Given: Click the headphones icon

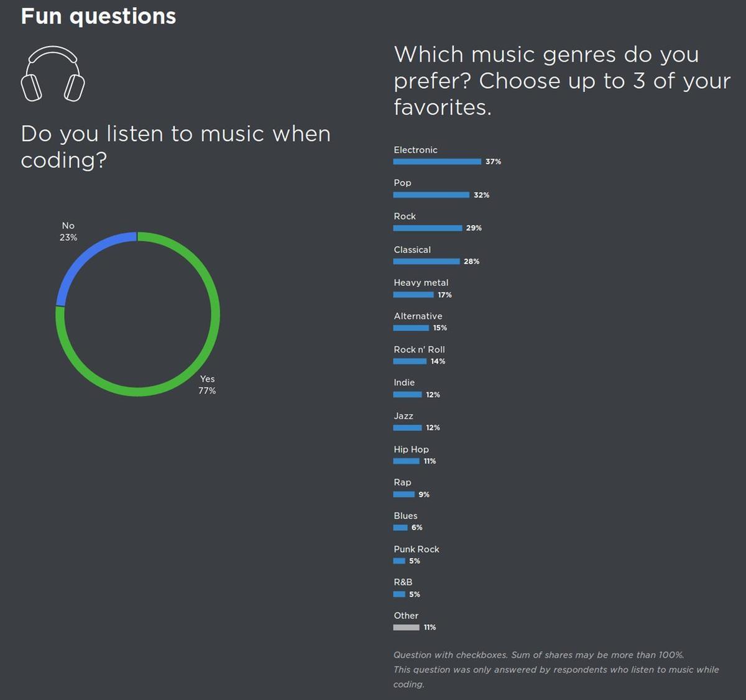Looking at the screenshot, I should [x=53, y=74].
